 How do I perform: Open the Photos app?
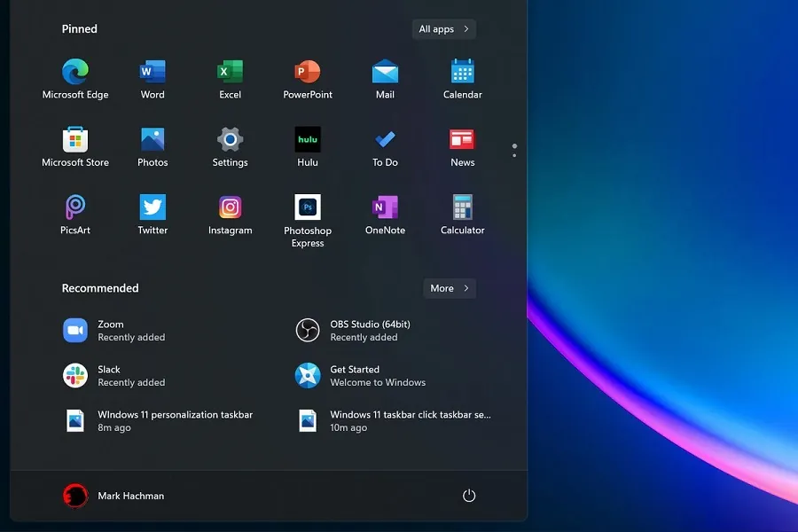point(153,146)
